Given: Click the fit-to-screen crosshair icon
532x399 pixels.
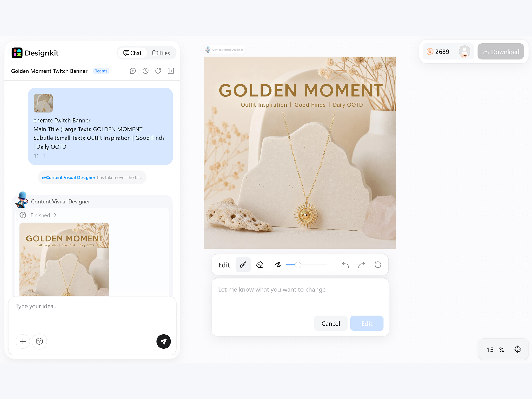Looking at the screenshot, I should [x=518, y=349].
